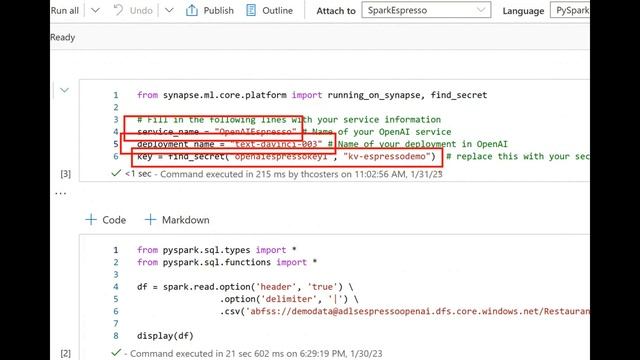Click the green checkmark of cell 3

116,173
